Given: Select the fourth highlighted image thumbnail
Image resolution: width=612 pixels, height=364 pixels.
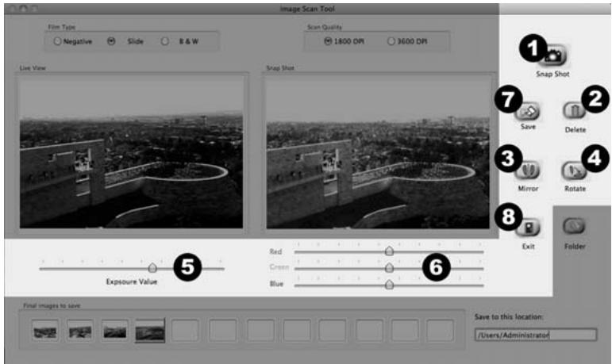Looking at the screenshot, I should coord(150,331).
